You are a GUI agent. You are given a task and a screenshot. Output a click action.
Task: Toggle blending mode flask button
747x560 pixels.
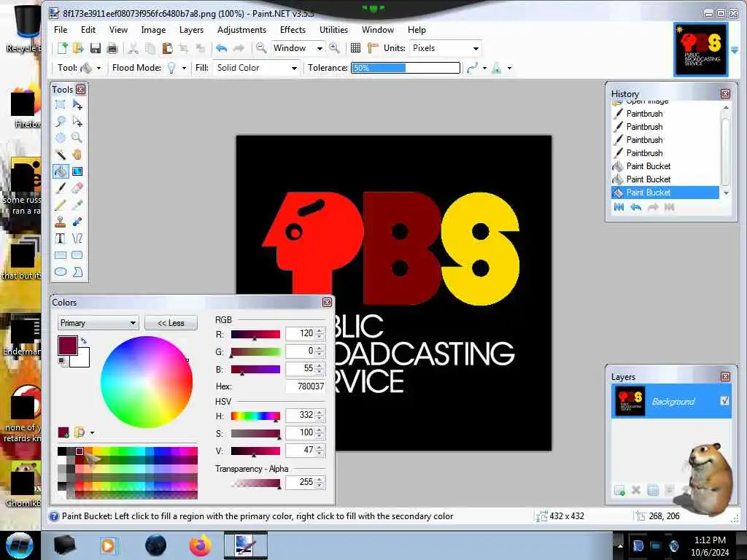(496, 68)
